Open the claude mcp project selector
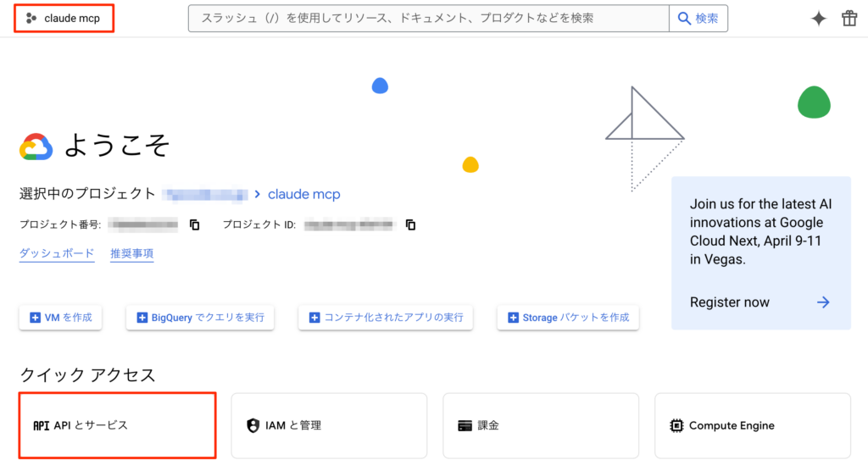 [64, 18]
